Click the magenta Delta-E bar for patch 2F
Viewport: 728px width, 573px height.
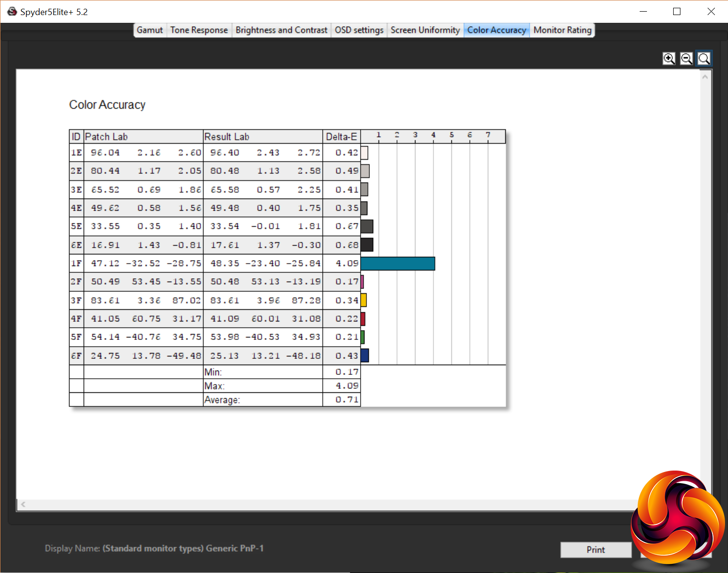(363, 282)
